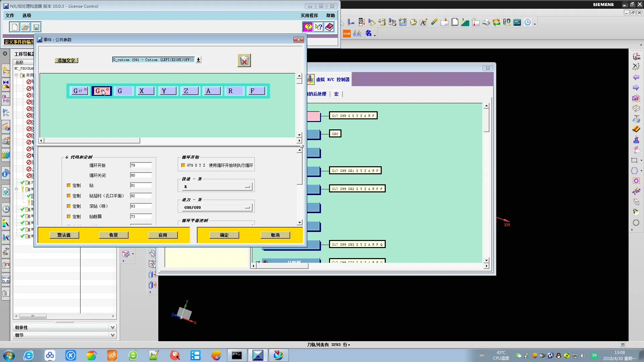Click the trash can delete icon

point(244,61)
